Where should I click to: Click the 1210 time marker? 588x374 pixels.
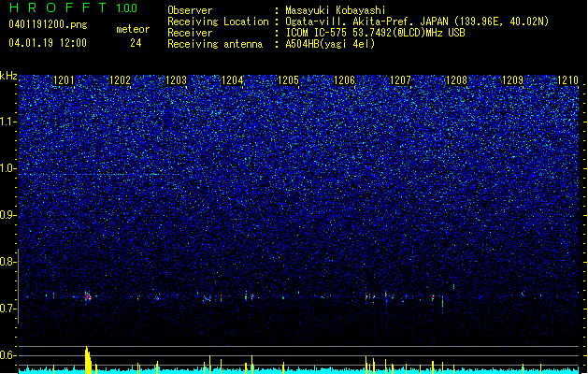(x=568, y=80)
